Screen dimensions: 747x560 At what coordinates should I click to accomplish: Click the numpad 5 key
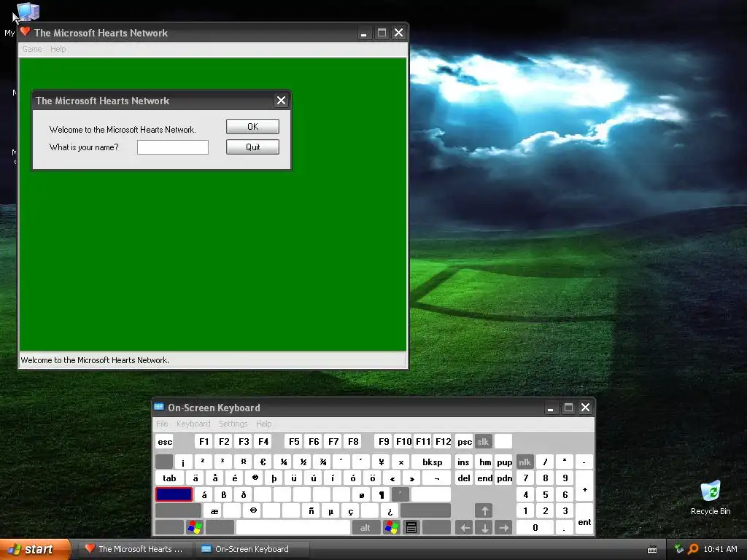545,495
